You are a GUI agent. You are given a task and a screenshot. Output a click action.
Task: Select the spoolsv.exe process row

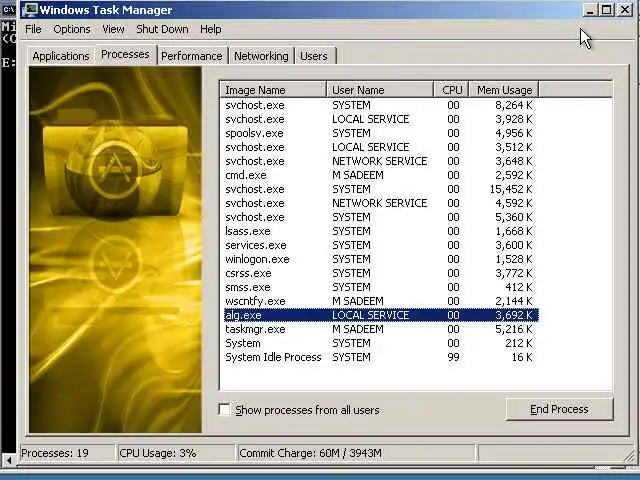381,133
